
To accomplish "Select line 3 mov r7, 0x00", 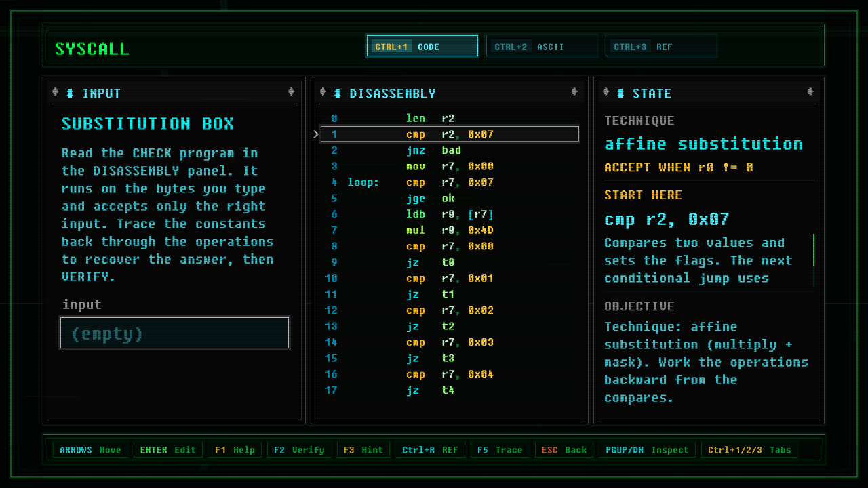I will [450, 166].
